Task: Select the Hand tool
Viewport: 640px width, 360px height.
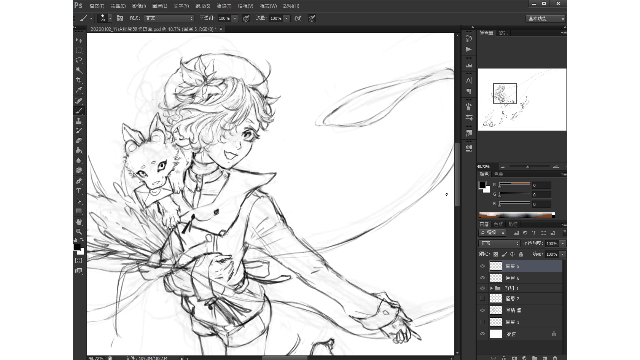Action: click(x=79, y=222)
